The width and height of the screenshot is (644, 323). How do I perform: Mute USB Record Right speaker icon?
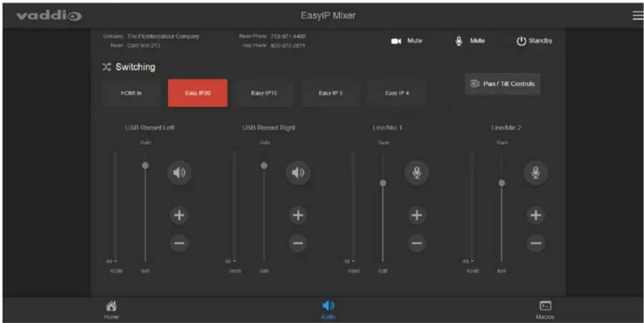298,173
